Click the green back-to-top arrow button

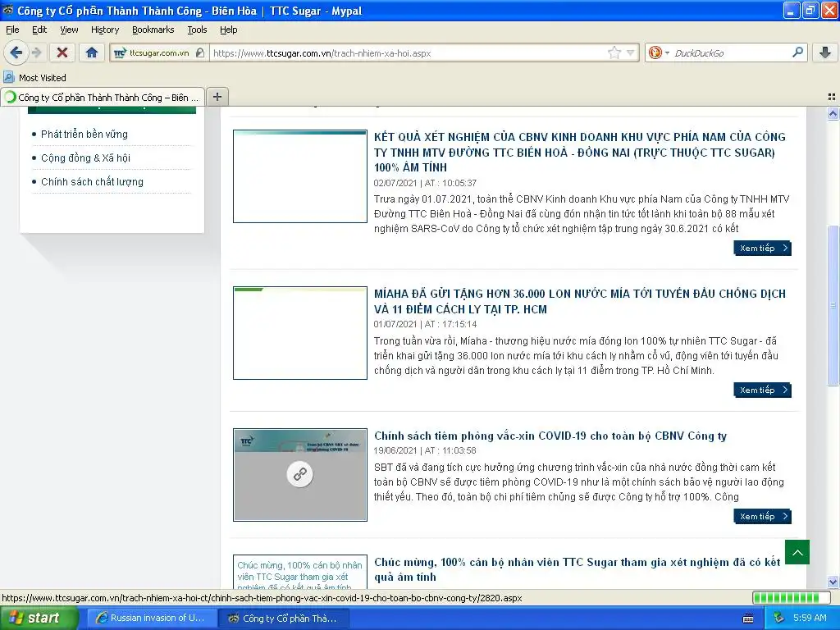click(x=797, y=552)
